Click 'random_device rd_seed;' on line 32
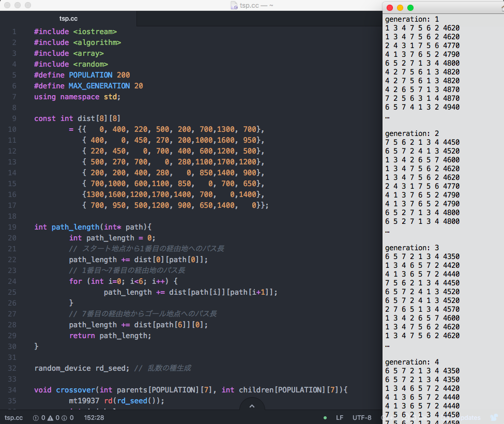 tap(82, 368)
